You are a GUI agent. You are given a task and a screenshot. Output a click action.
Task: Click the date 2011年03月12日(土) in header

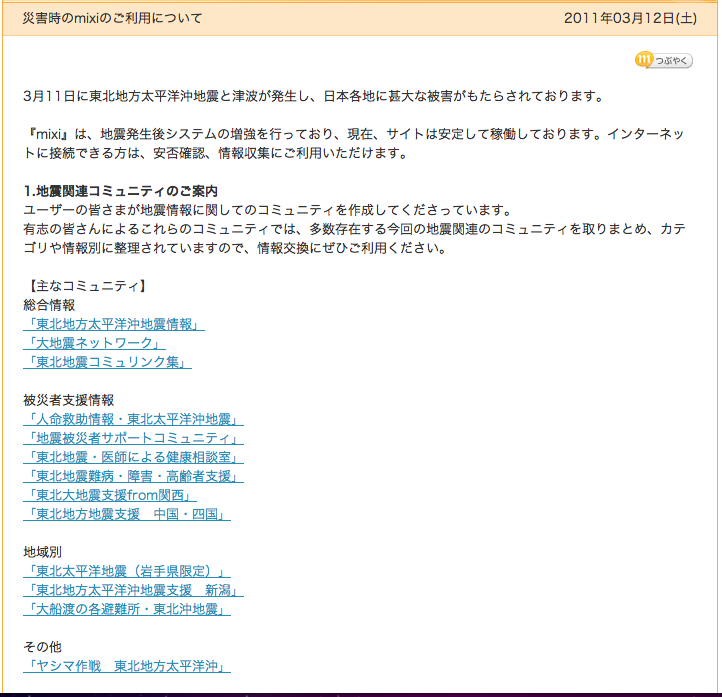click(630, 19)
